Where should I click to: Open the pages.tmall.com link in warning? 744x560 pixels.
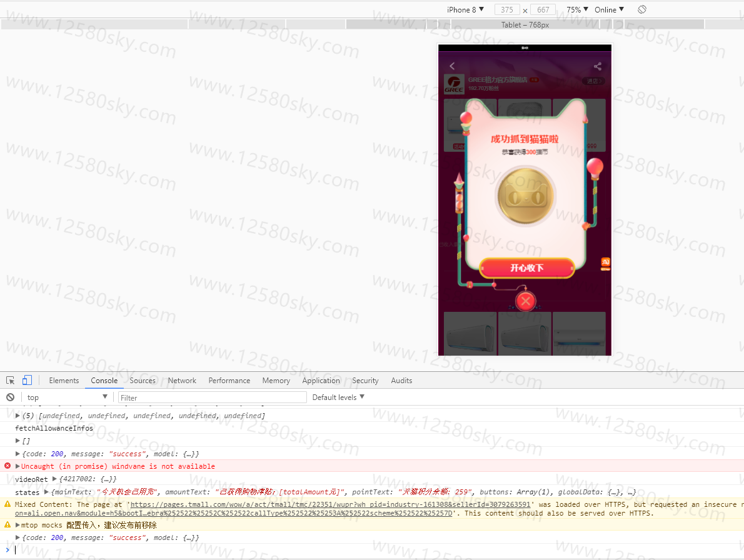coord(330,504)
